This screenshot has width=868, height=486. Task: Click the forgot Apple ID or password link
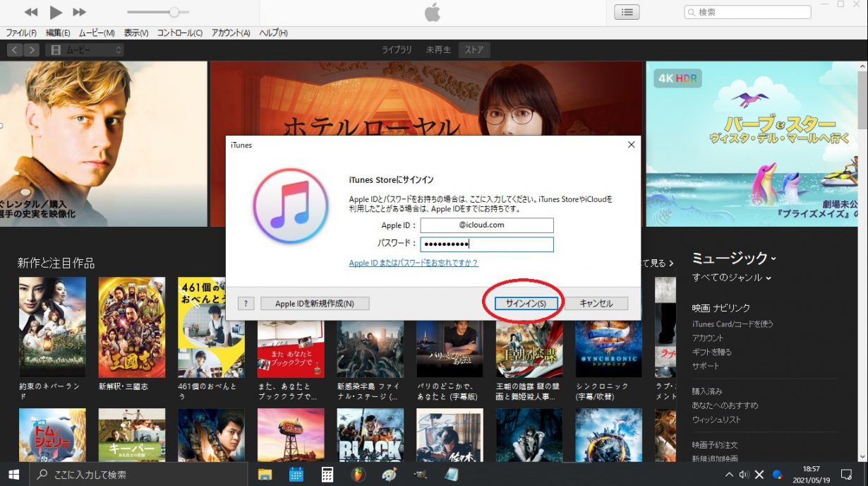[x=414, y=263]
